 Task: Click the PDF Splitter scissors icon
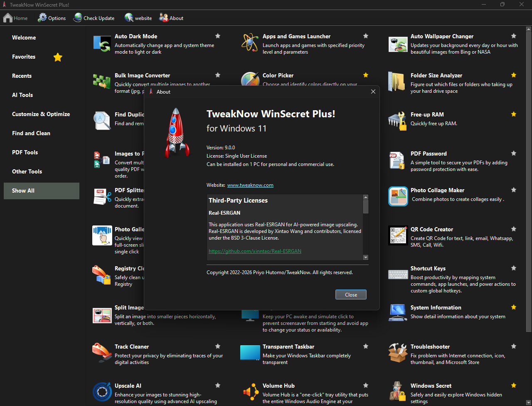coord(102,197)
